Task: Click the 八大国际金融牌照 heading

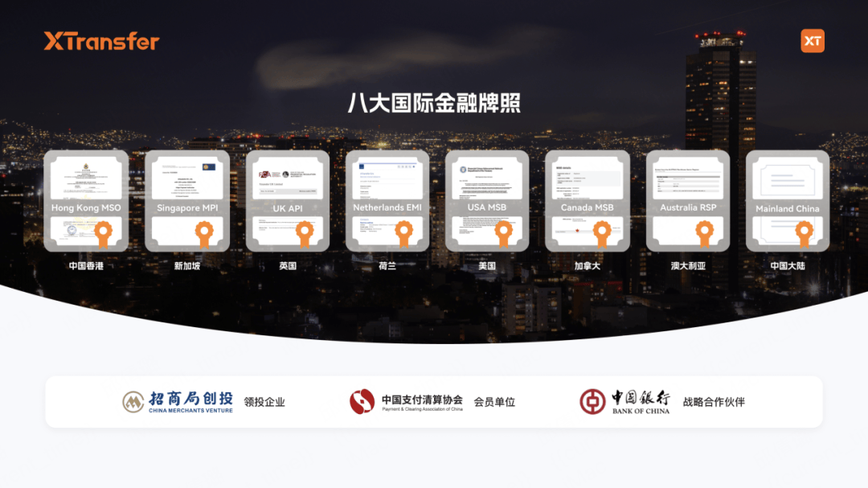Action: pos(434,103)
